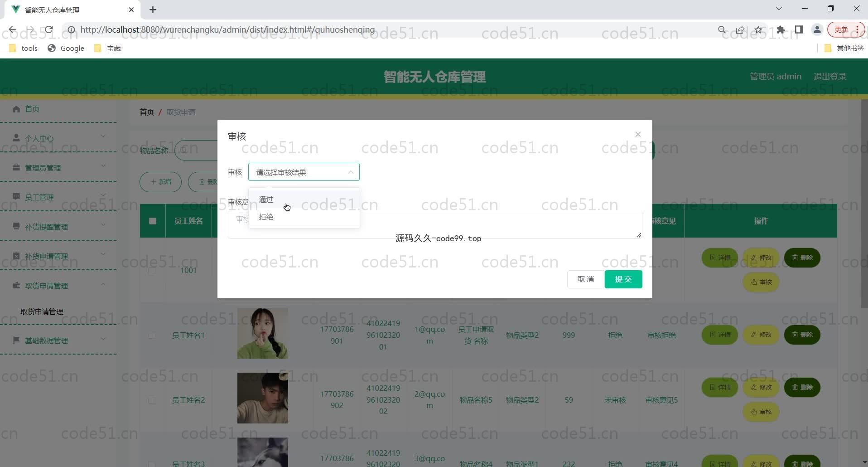Open 取货申请管理 submenu item
Viewport: 868px width, 467px height.
point(42,311)
